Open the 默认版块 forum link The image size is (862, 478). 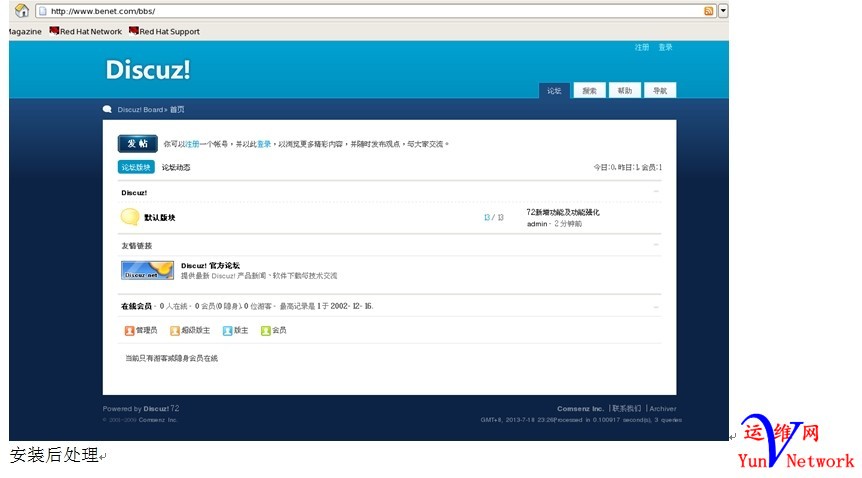[159, 218]
